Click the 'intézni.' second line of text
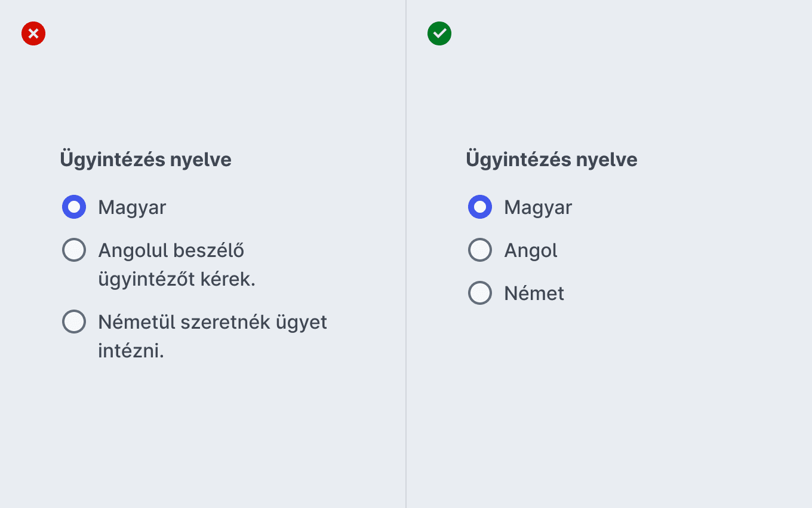The width and height of the screenshot is (812, 508). pyautogui.click(x=131, y=351)
